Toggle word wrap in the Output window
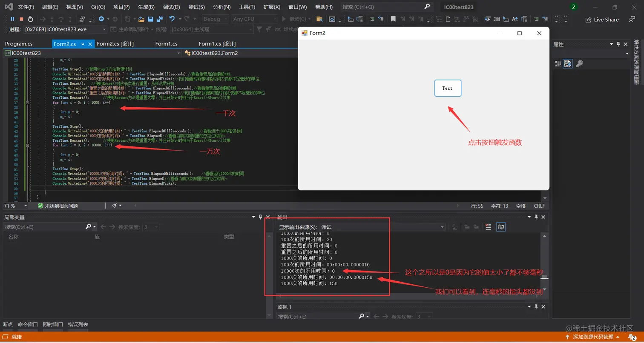The height and width of the screenshot is (343, 644). (500, 227)
